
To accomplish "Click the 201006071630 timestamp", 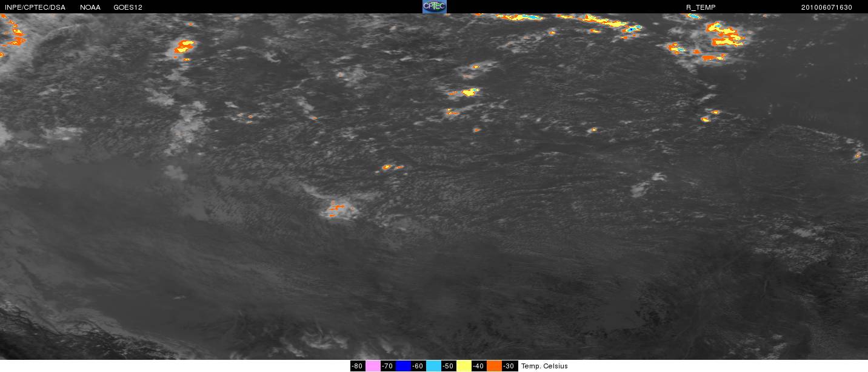I will 826,7.
